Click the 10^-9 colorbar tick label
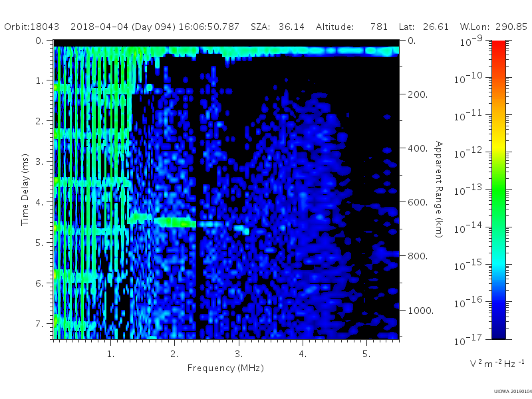The height and width of the screenshot is (399, 532). point(471,41)
